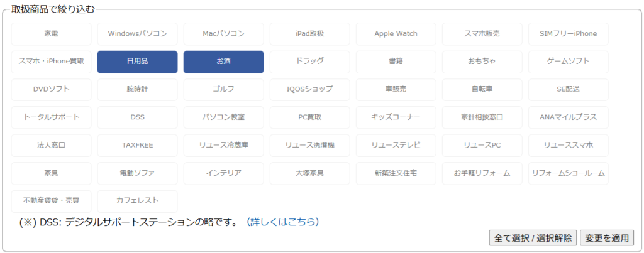Image resolution: width=644 pixels, height=253 pixels.
Task: Deselect the 日用品 filter
Action: click(x=137, y=62)
